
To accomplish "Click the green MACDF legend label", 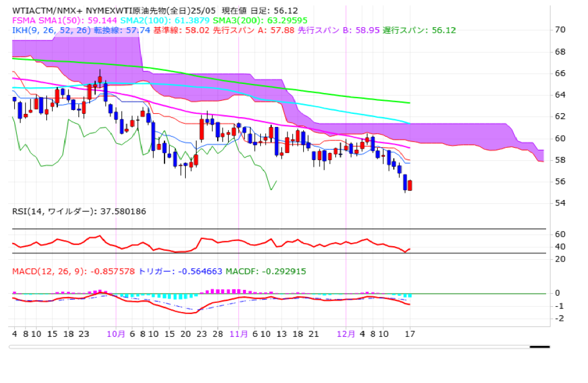I will (266, 271).
